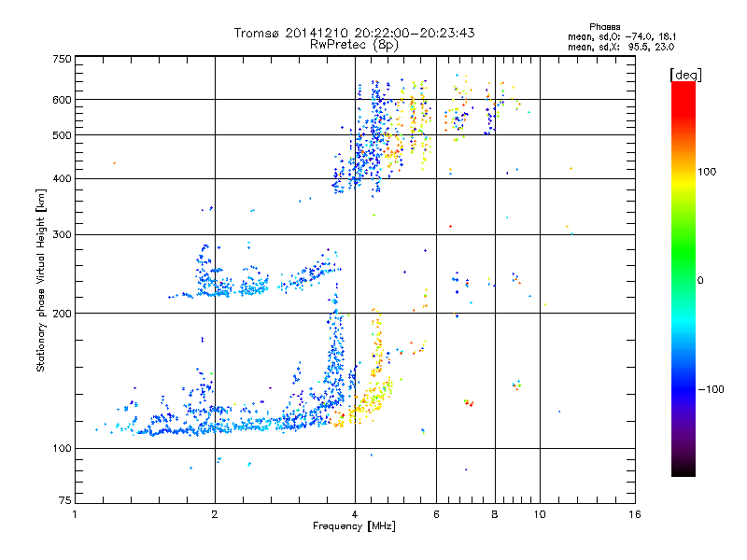Click the "[deg]" colorbar unit label
The width and height of the screenshot is (747, 560).
(685, 75)
